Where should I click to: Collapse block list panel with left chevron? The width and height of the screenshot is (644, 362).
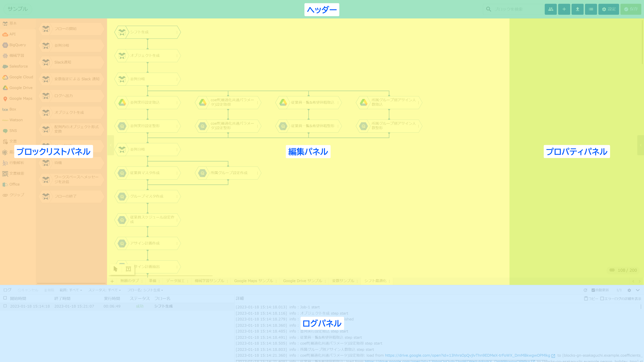tap(111, 145)
